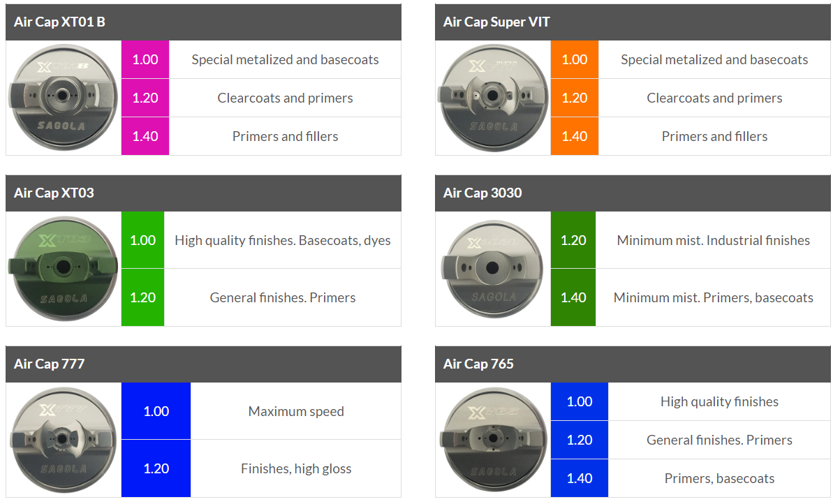Screen dimensions: 833x504
Task: Click the Air Cap XT01 B product image
Action: [64, 98]
